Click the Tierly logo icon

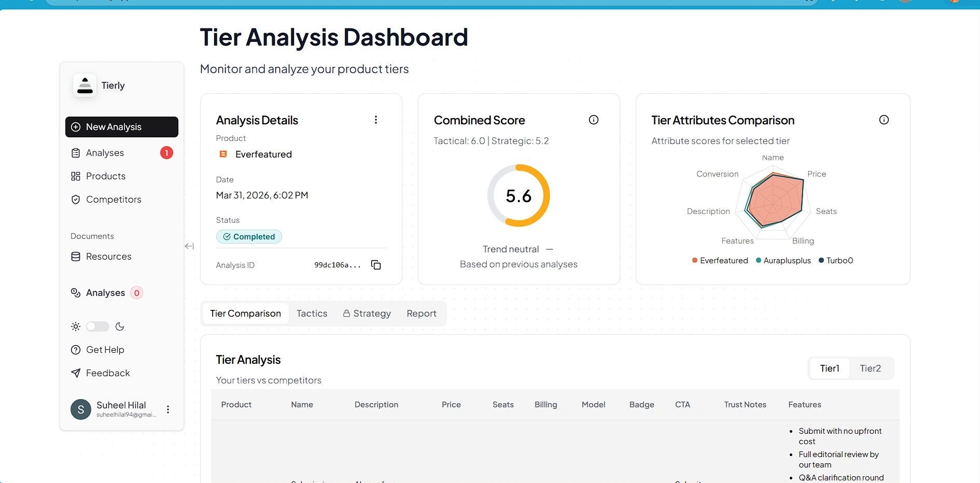[x=85, y=86]
